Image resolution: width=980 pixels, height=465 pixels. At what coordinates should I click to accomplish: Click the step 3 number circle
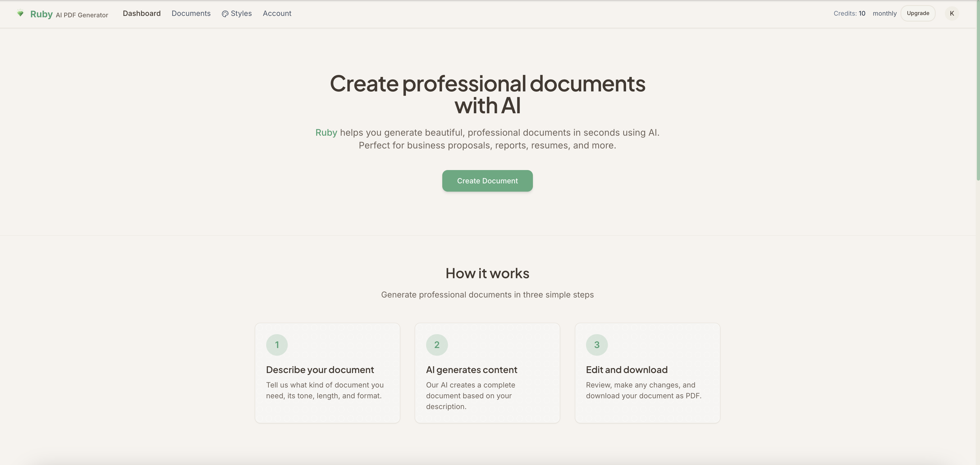pyautogui.click(x=597, y=344)
